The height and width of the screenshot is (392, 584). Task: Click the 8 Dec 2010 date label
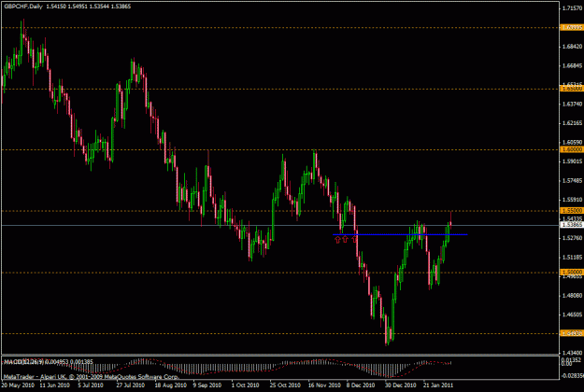[x=361, y=385]
